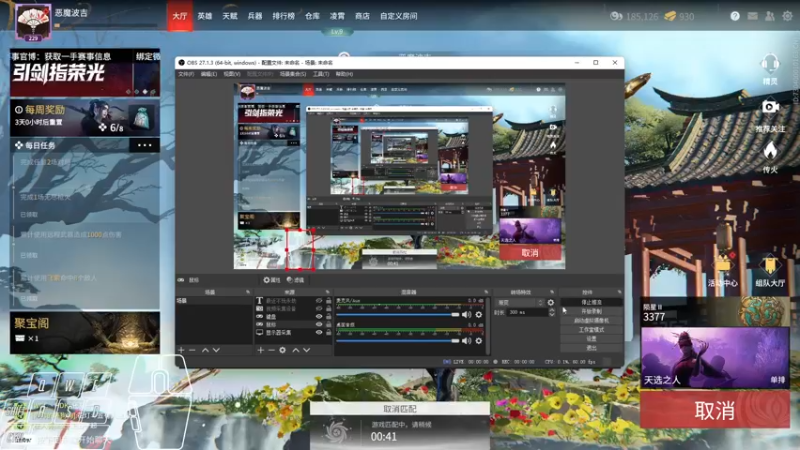Move selected source down in the list

tap(307, 350)
